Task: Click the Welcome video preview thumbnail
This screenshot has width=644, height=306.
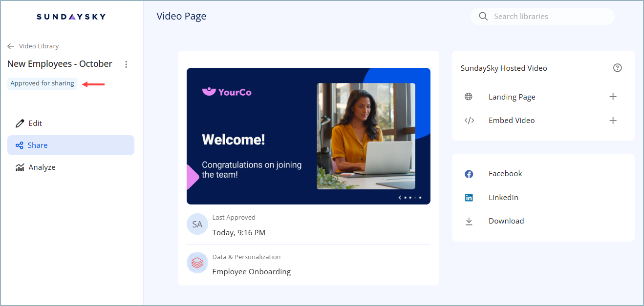Action: click(308, 136)
